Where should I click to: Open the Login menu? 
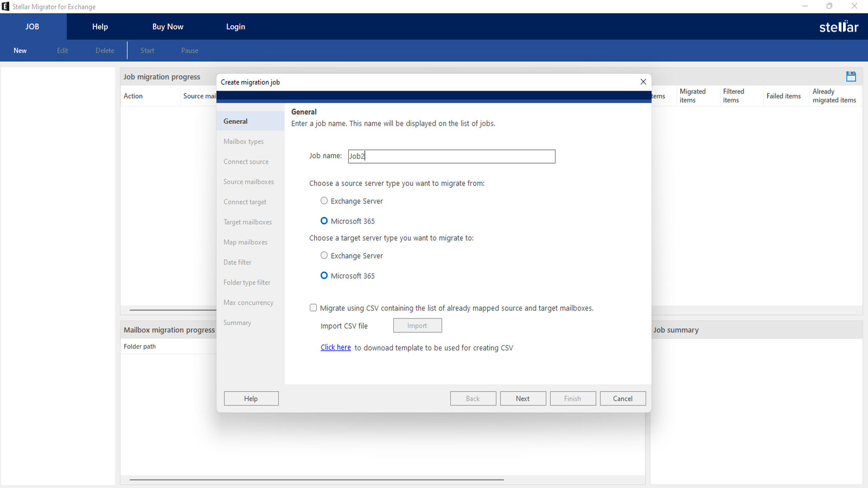[235, 27]
